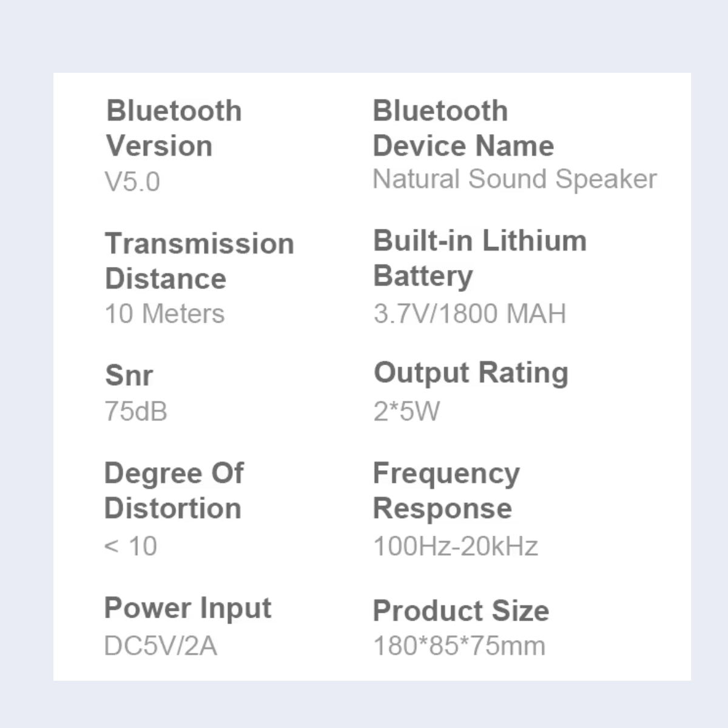Click the Degree Of Distortion heading
Image resolution: width=728 pixels, height=728 pixels.
(x=174, y=490)
